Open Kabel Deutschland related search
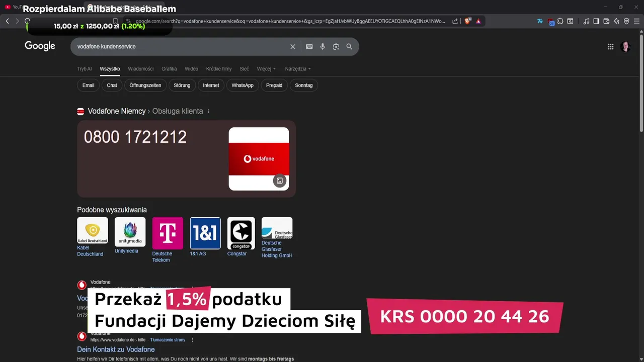The height and width of the screenshot is (362, 644). pyautogui.click(x=92, y=237)
